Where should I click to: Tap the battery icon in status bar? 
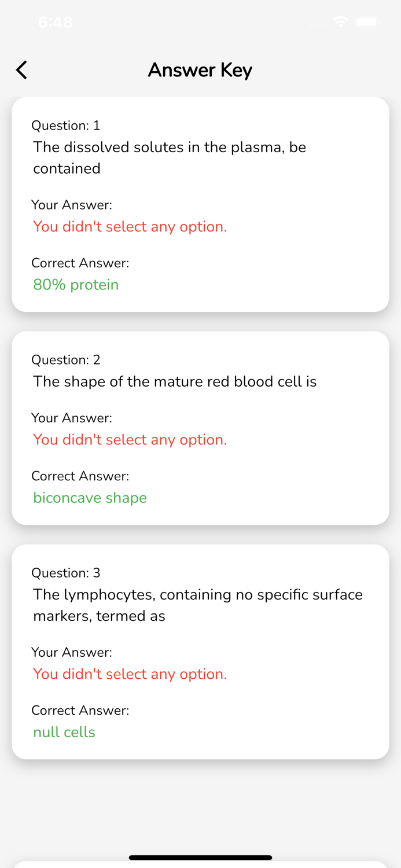[367, 22]
